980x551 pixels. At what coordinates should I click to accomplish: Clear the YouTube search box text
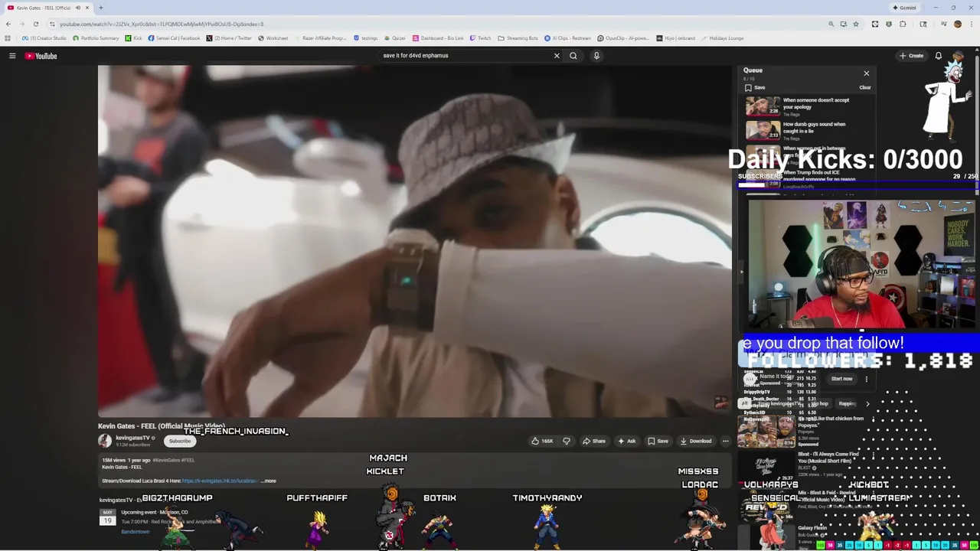point(557,56)
